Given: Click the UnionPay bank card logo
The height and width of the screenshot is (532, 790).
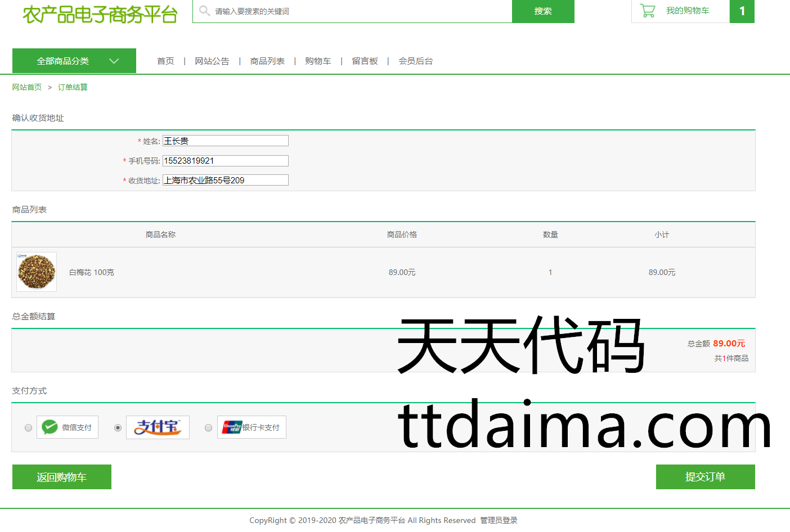Looking at the screenshot, I should 232,427.
